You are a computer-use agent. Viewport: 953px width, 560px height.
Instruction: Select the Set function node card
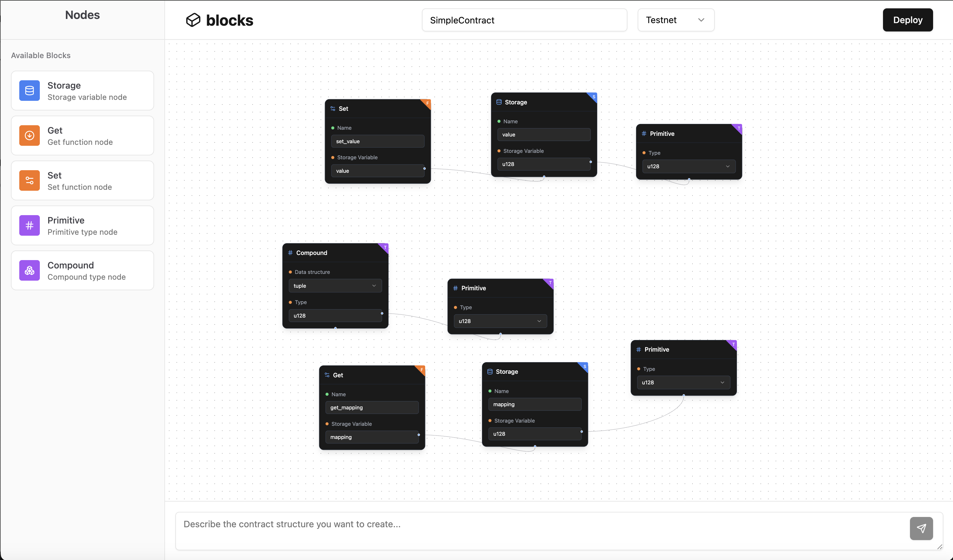tap(83, 181)
